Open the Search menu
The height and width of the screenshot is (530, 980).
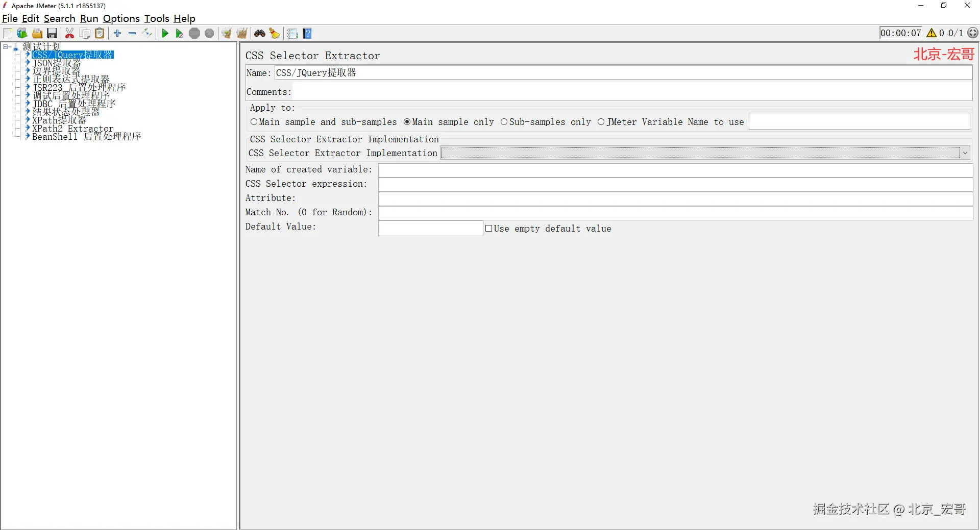click(59, 18)
